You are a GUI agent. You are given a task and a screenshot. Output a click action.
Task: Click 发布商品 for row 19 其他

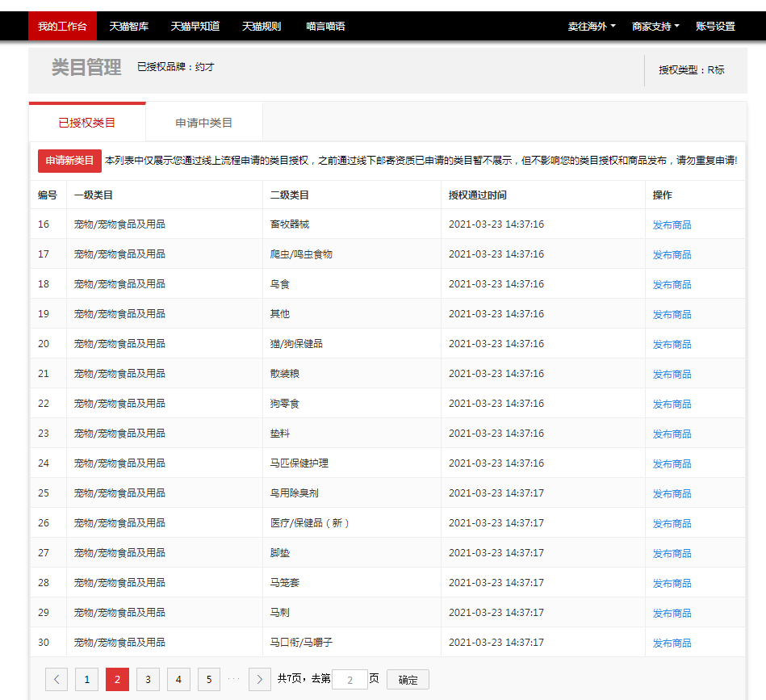pos(672,314)
